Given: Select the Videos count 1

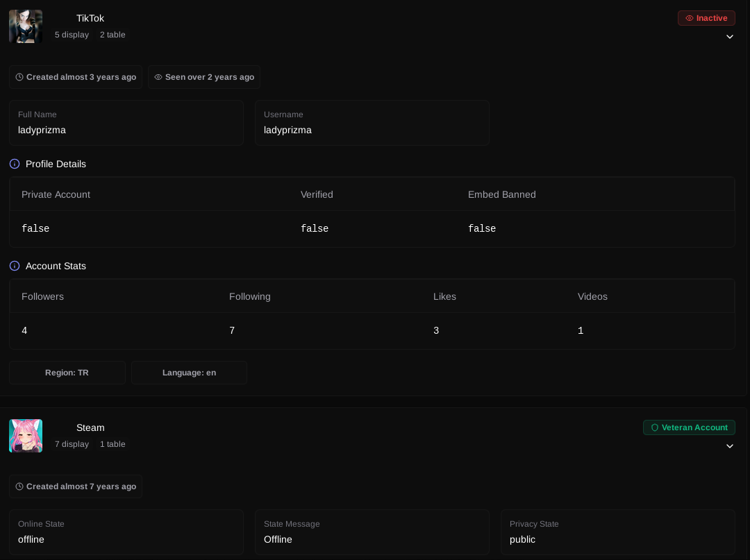Looking at the screenshot, I should pyautogui.click(x=580, y=330).
